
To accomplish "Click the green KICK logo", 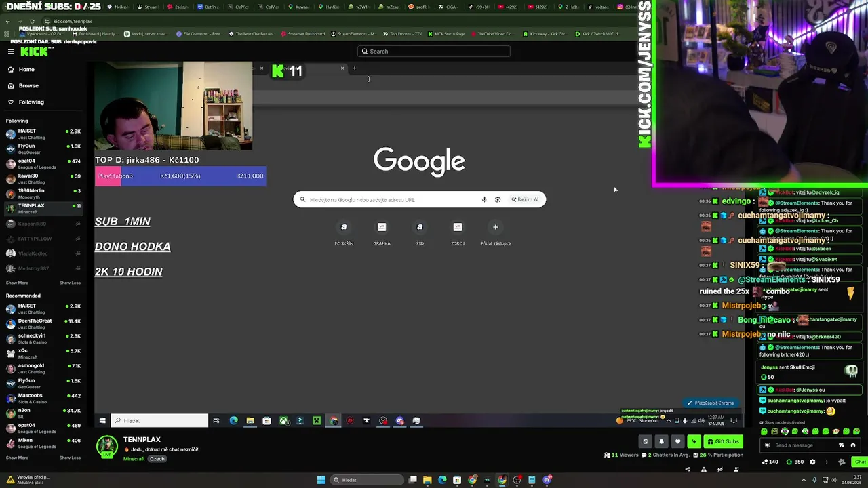I will coord(34,52).
